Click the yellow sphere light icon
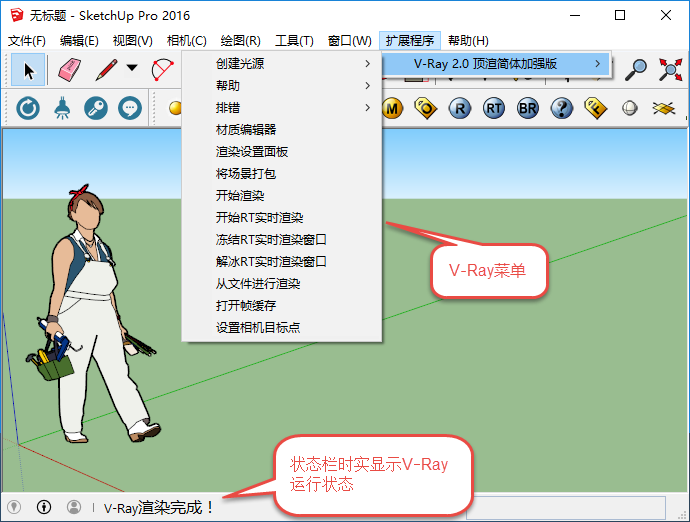The height and width of the screenshot is (522, 690). (x=175, y=108)
